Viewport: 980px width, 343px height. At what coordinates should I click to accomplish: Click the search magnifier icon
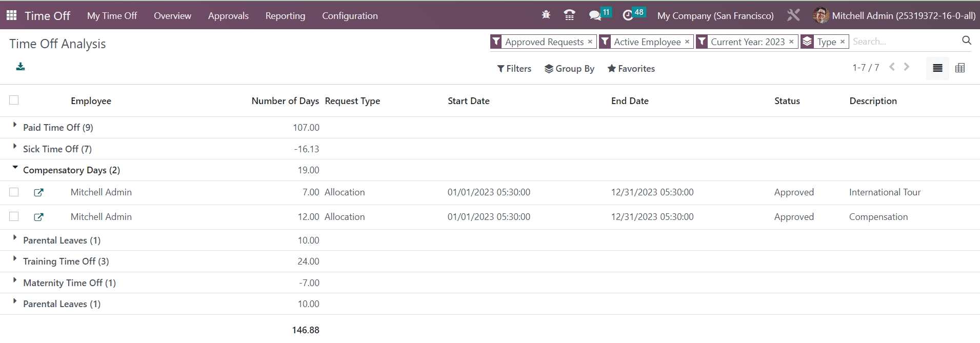[967, 41]
